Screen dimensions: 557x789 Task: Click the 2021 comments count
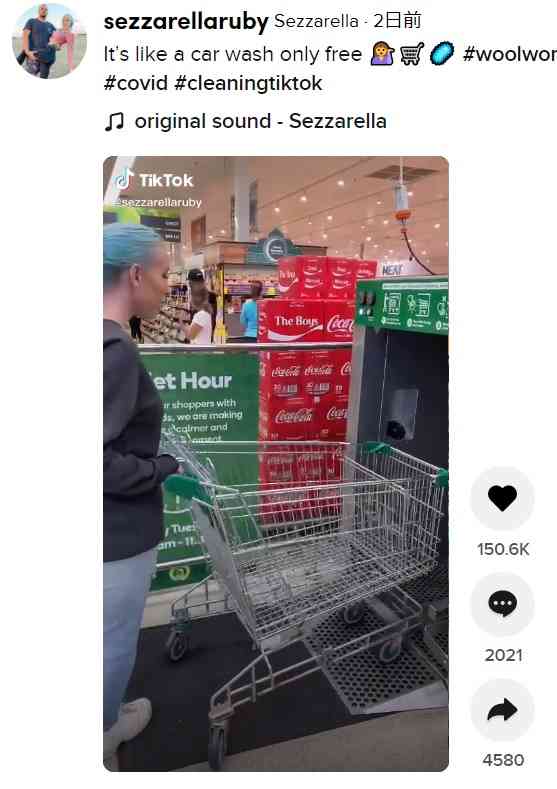pos(503,655)
